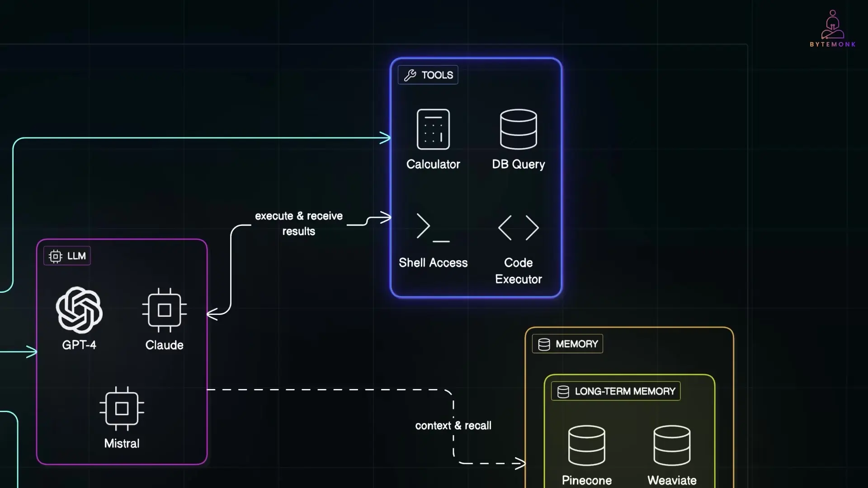Click the "Mistral" text label
The width and height of the screenshot is (868, 488).
122,444
